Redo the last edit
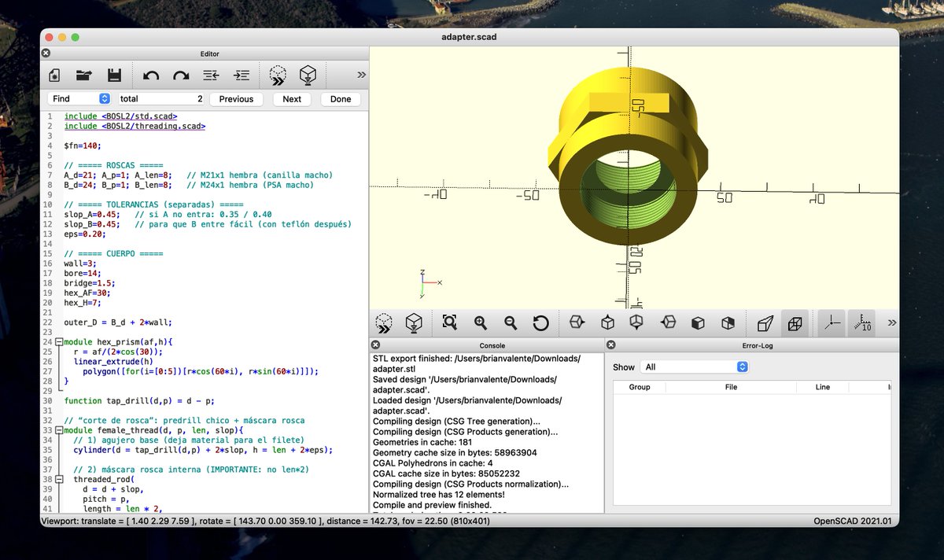The image size is (944, 560). tap(181, 76)
